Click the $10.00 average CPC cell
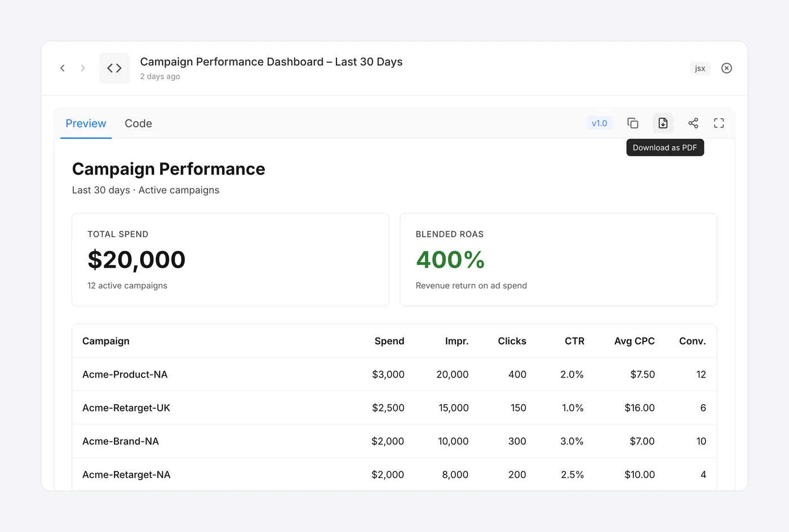The width and height of the screenshot is (789, 532). pyautogui.click(x=640, y=475)
